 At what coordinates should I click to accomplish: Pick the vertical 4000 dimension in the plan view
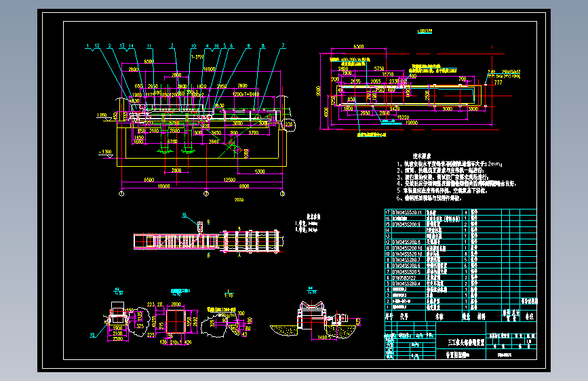point(326,112)
